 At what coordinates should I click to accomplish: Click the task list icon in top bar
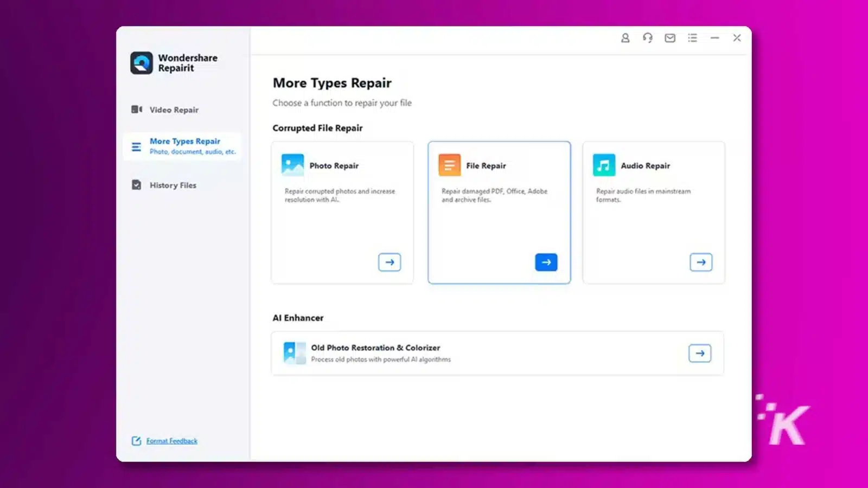point(692,38)
